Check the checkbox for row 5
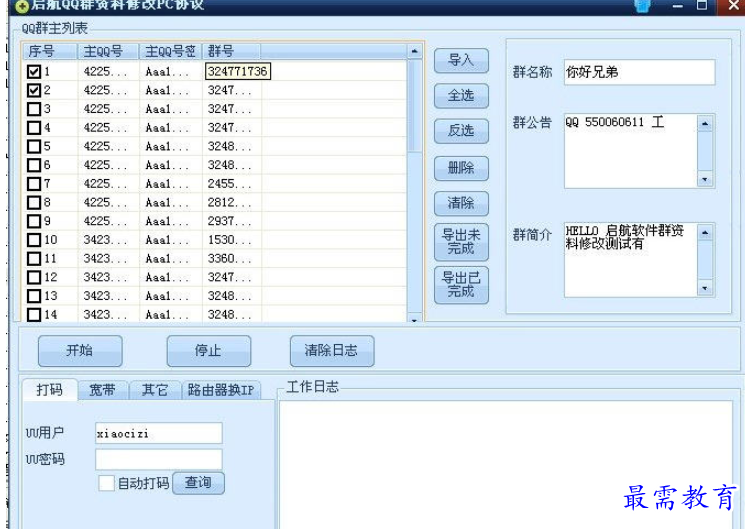 34,146
